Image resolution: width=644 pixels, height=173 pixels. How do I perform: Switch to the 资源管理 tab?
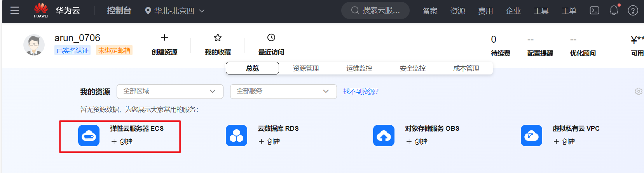tap(306, 68)
